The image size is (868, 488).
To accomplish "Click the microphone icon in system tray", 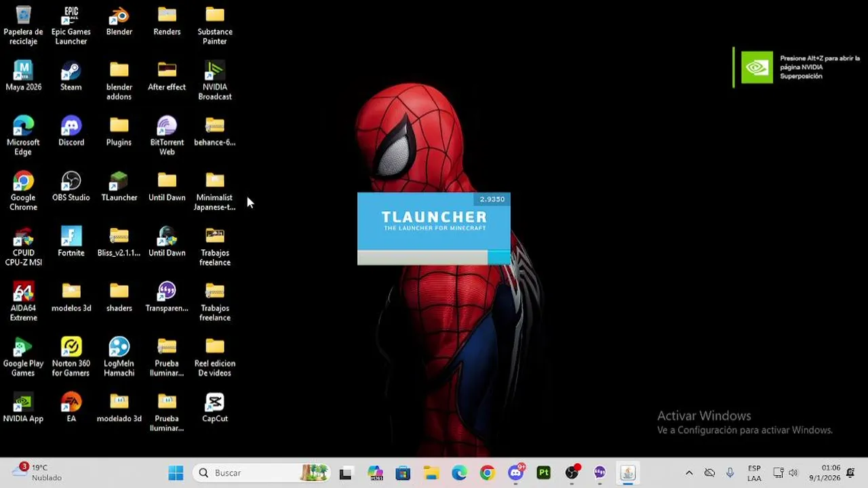I will (x=730, y=473).
